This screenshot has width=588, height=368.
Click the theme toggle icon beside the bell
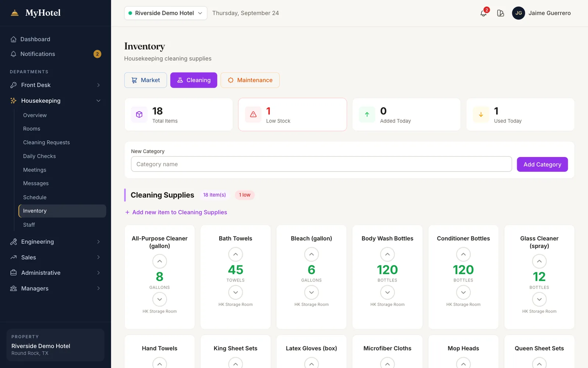pos(500,13)
